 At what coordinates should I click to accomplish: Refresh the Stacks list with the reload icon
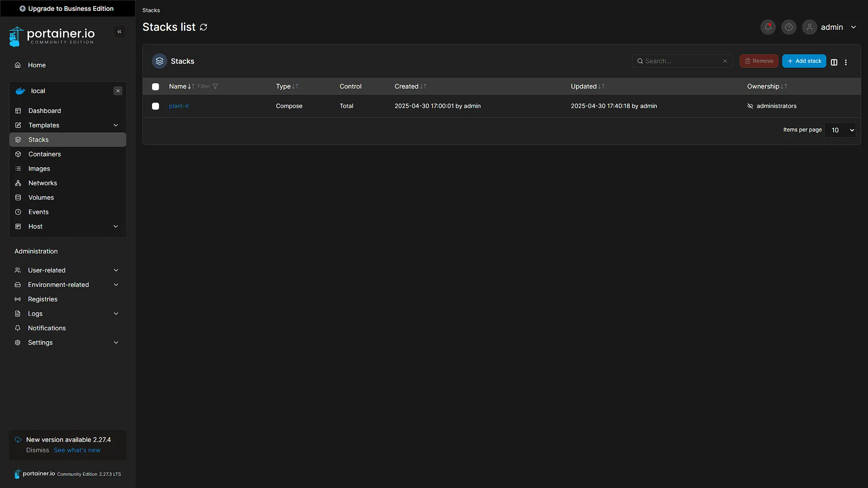(x=203, y=27)
